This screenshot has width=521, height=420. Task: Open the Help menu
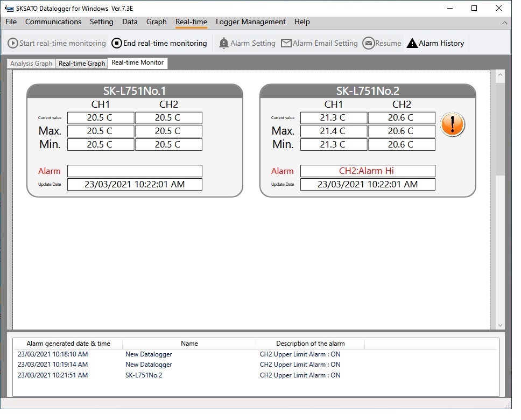(302, 22)
